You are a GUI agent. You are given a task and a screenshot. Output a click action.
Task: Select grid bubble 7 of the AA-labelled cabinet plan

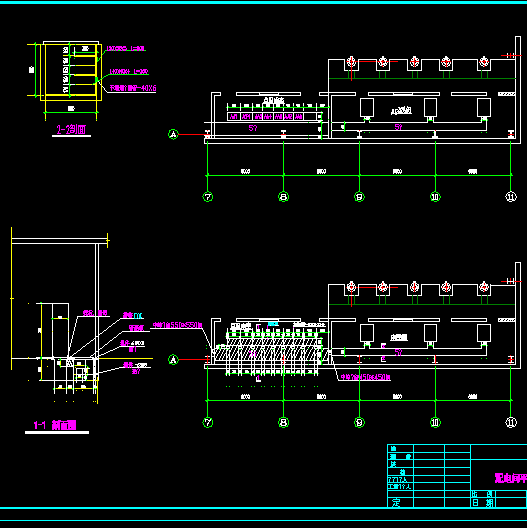[x=208, y=197]
